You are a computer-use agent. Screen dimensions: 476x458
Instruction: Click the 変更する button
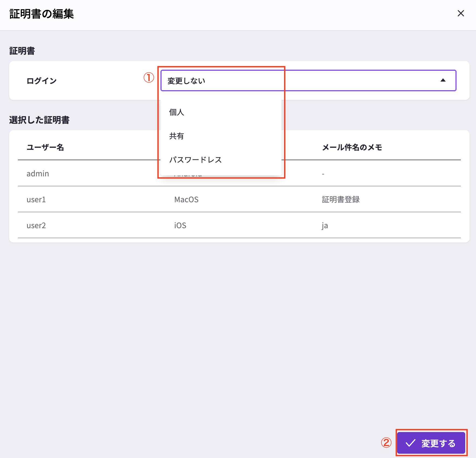(x=431, y=443)
